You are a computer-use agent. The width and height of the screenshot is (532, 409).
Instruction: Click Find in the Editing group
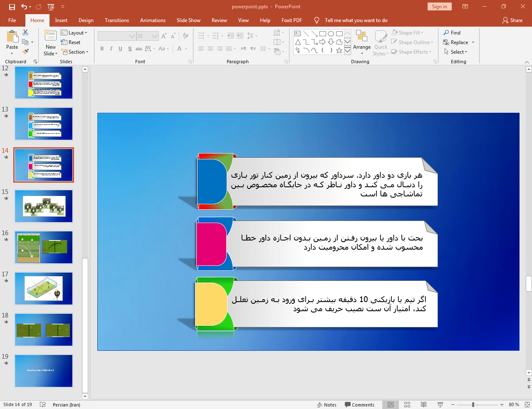[452, 32]
